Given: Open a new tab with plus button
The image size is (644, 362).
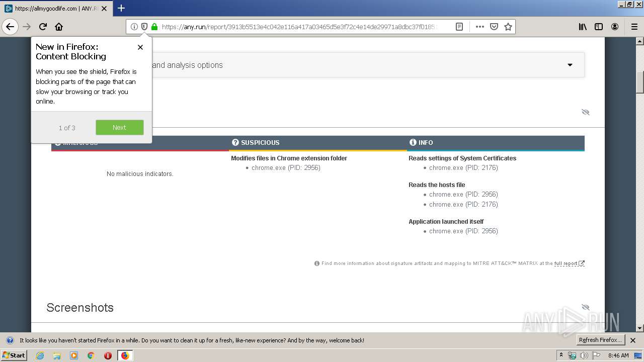Looking at the screenshot, I should point(121,8).
